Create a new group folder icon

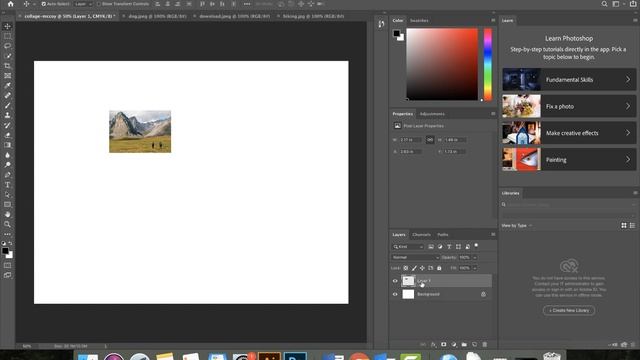point(464,344)
